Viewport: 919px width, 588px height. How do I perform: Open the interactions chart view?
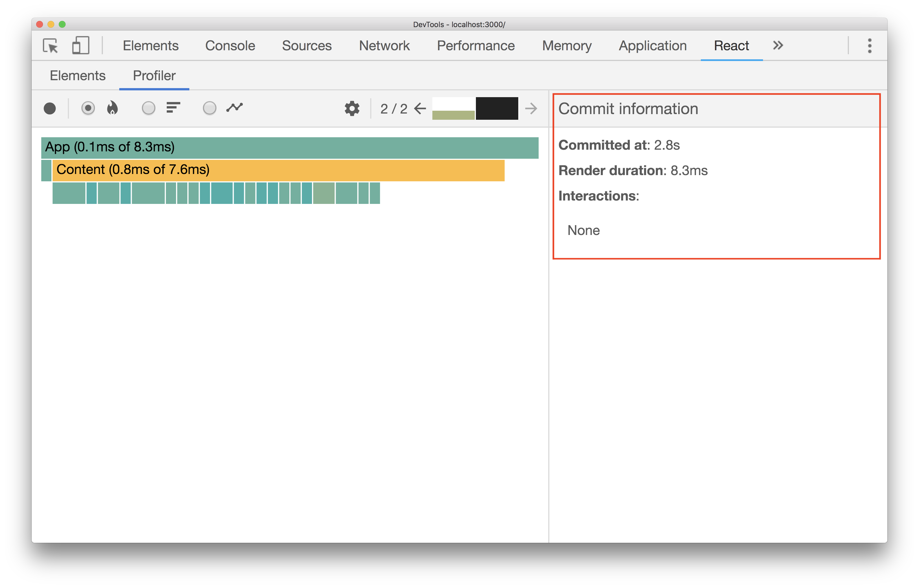pyautogui.click(x=235, y=108)
